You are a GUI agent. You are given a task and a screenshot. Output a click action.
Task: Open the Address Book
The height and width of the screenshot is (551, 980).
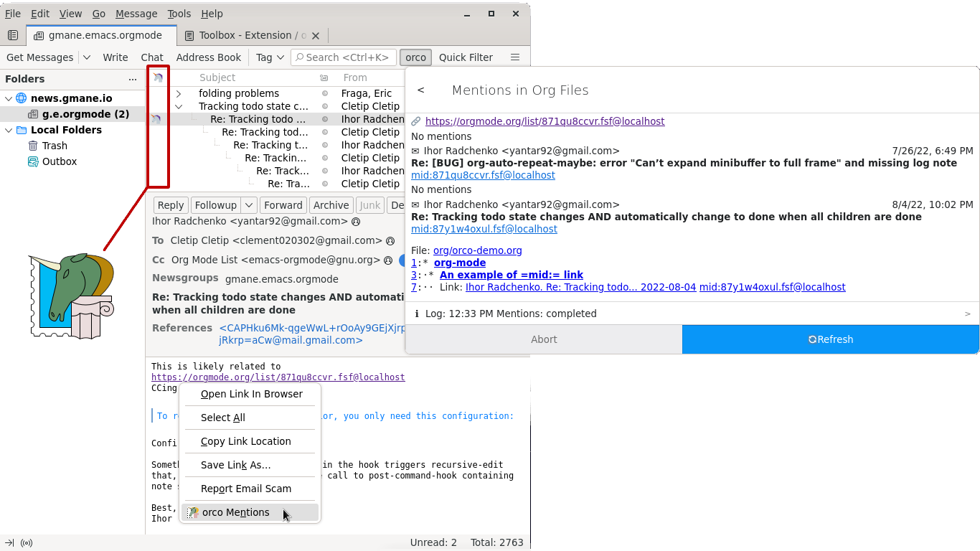coord(209,57)
